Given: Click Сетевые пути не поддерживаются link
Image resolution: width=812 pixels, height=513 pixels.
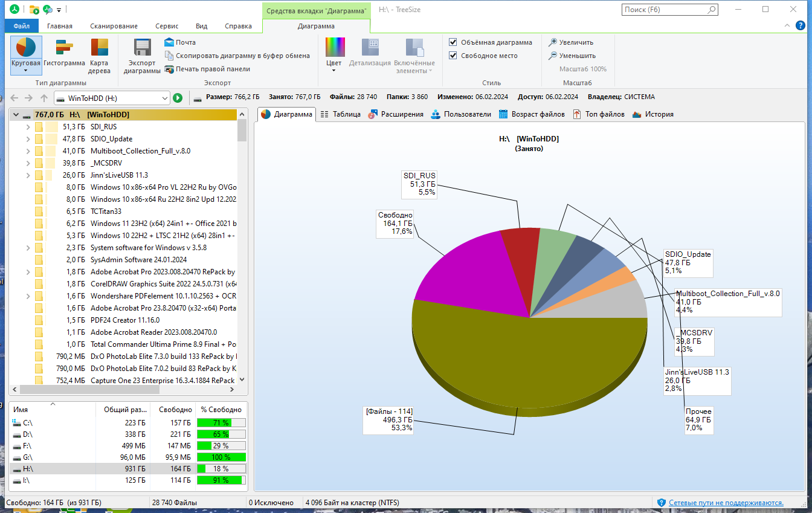Looking at the screenshot, I should (726, 502).
